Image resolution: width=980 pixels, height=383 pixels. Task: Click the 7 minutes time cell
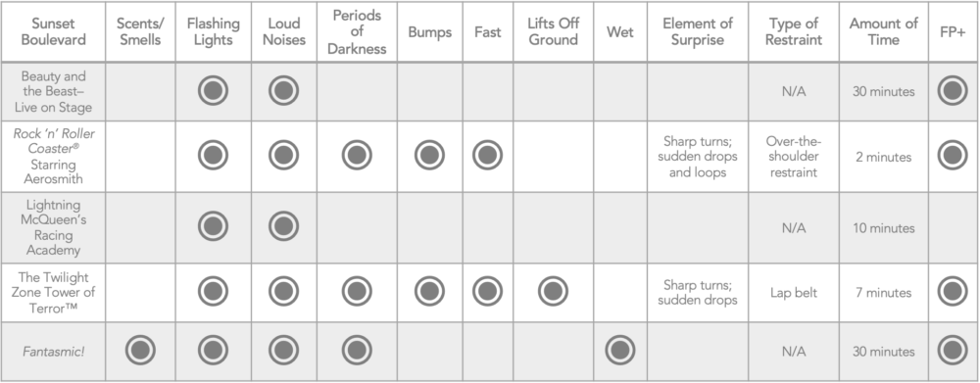pyautogui.click(x=883, y=293)
